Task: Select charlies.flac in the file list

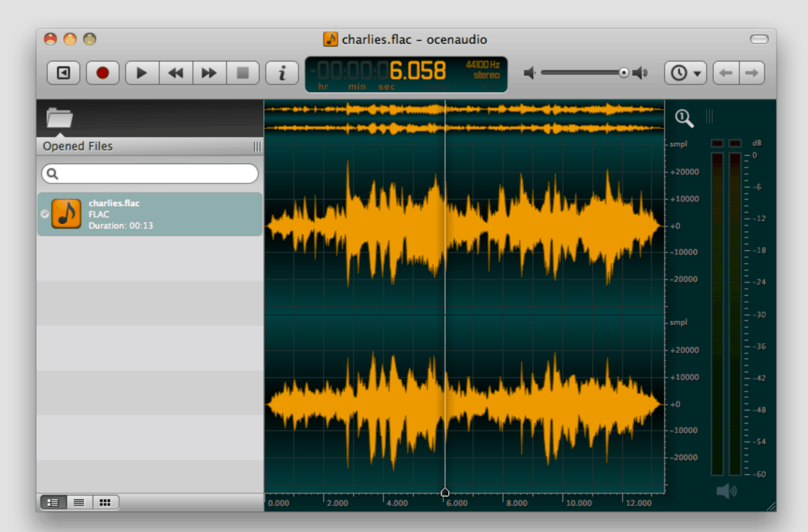Action: pyautogui.click(x=150, y=214)
